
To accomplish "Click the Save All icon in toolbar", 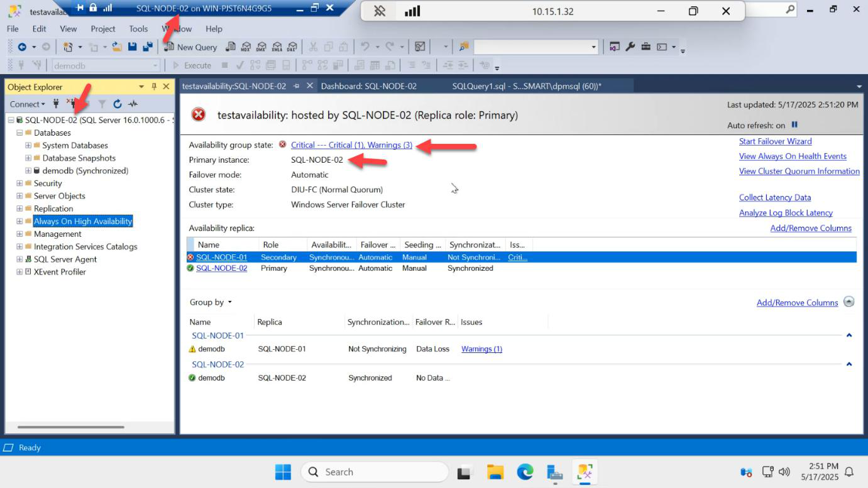I will [x=148, y=47].
